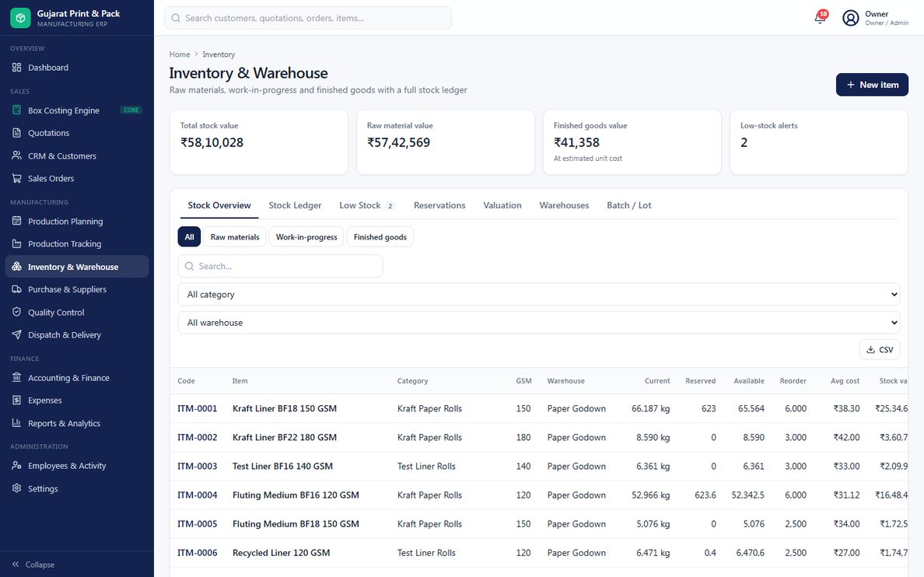Click the Accounting & Finance bank icon
The image size is (924, 577).
[16, 378]
